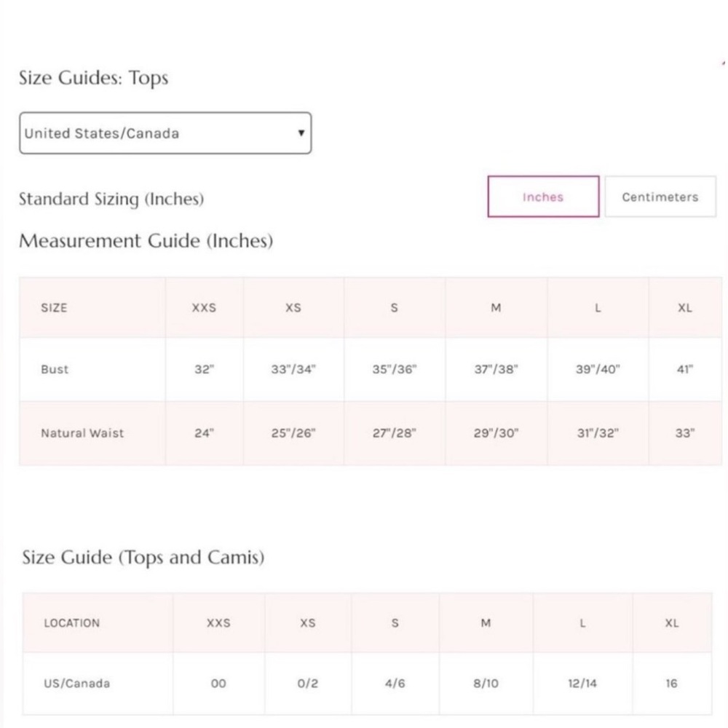728x728 pixels.
Task: Click the XL size header in measurement guide
Action: [x=685, y=307]
